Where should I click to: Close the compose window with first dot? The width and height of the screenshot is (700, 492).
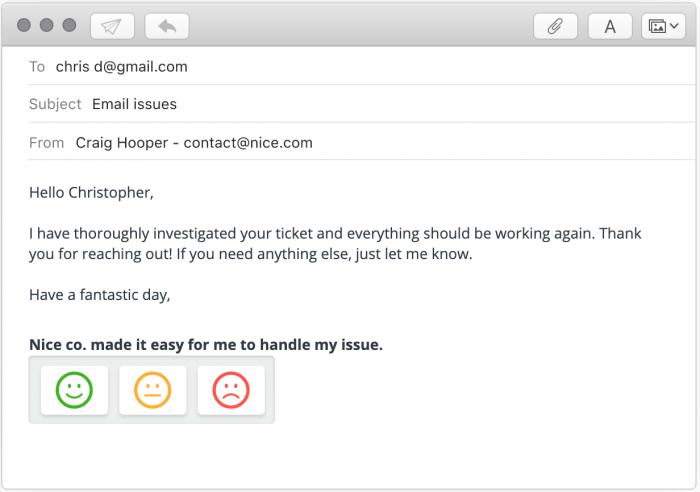[24, 25]
